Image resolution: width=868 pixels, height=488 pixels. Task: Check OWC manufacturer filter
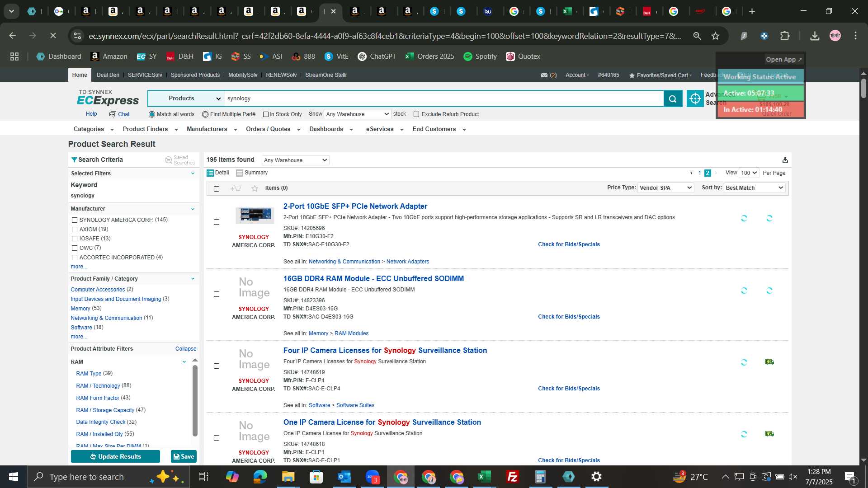(x=75, y=248)
